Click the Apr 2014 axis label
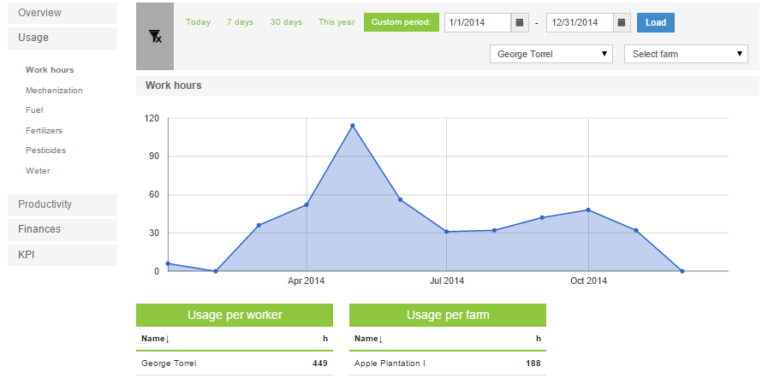 tap(306, 281)
